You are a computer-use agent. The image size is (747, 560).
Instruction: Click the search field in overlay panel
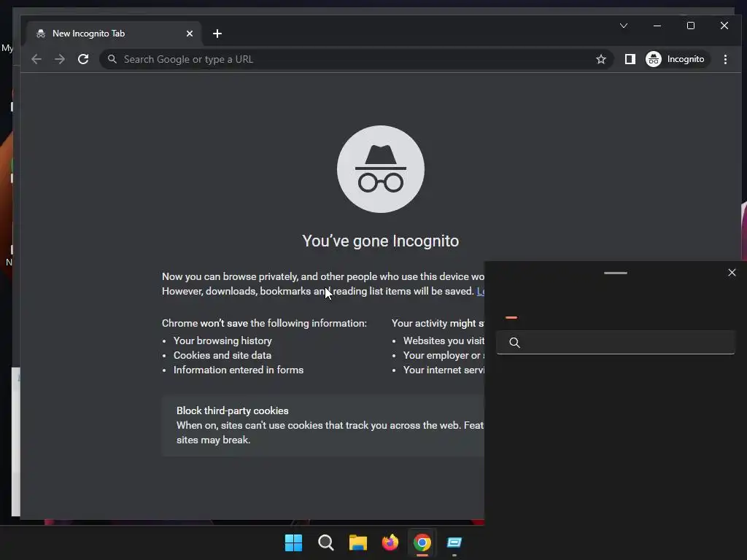[615, 343]
